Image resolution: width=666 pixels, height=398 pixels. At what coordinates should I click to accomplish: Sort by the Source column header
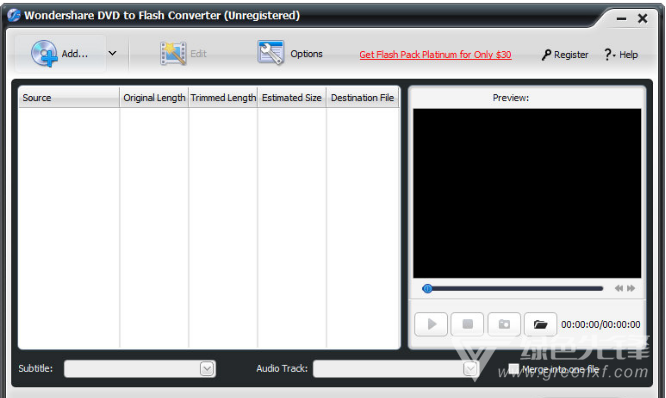(x=69, y=98)
